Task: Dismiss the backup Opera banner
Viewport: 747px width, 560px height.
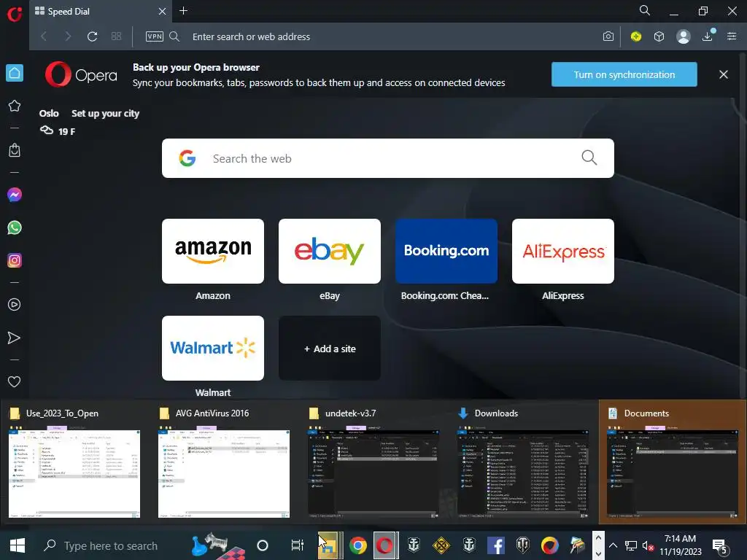Action: pyautogui.click(x=723, y=74)
